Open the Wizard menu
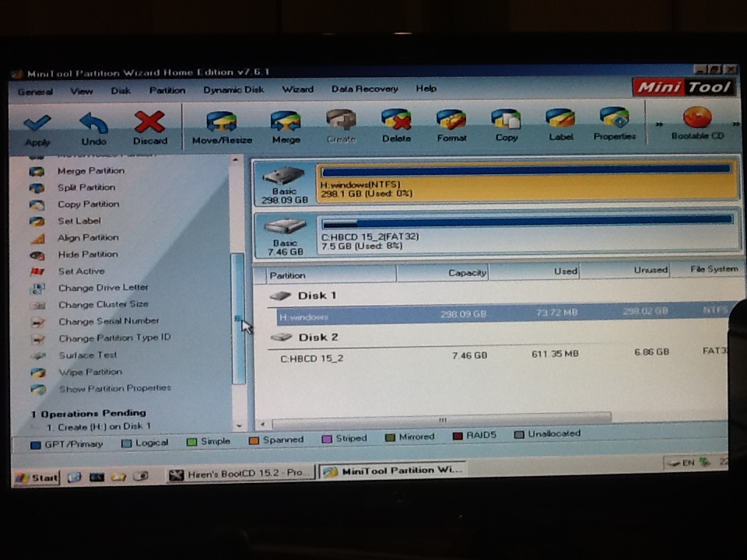 pos(297,89)
